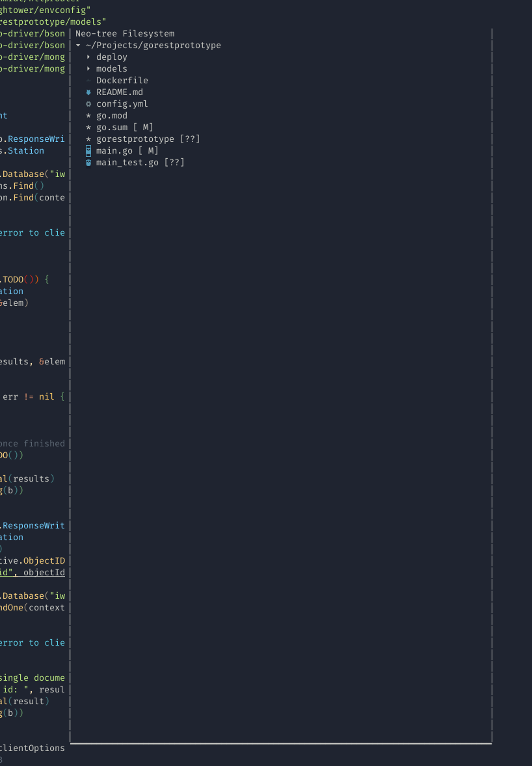This screenshot has width=532, height=766.
Task: Select the untracked gorestprototype binary
Action: 135,139
